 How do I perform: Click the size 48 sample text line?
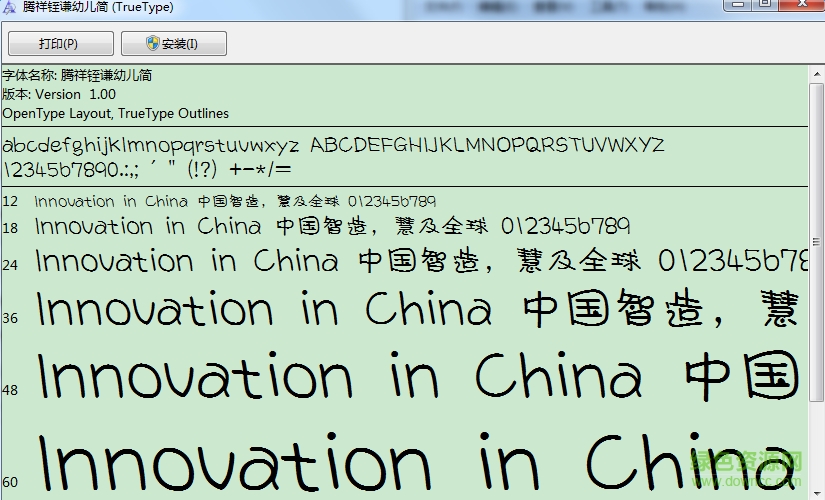pyautogui.click(x=418, y=375)
